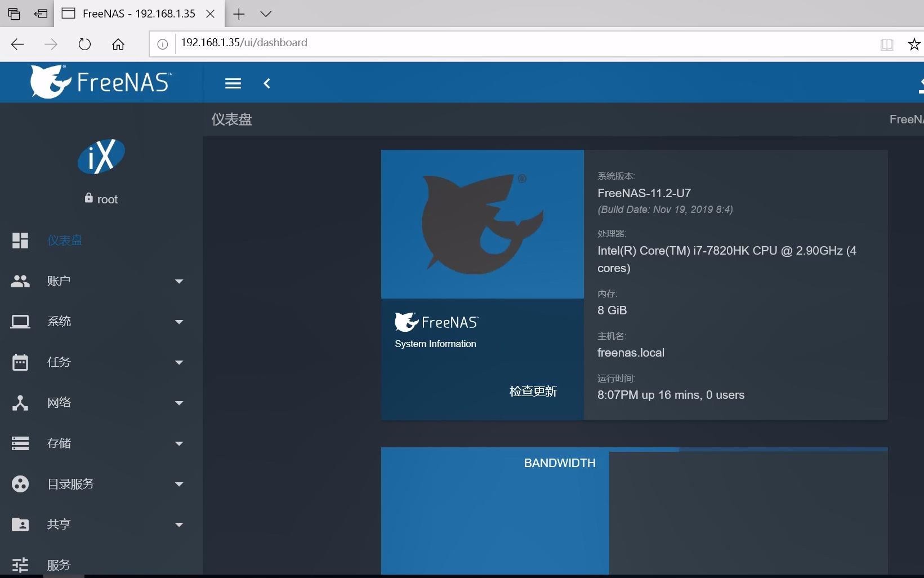Go to browser home page
Viewport: 924px width, 578px height.
[118, 44]
